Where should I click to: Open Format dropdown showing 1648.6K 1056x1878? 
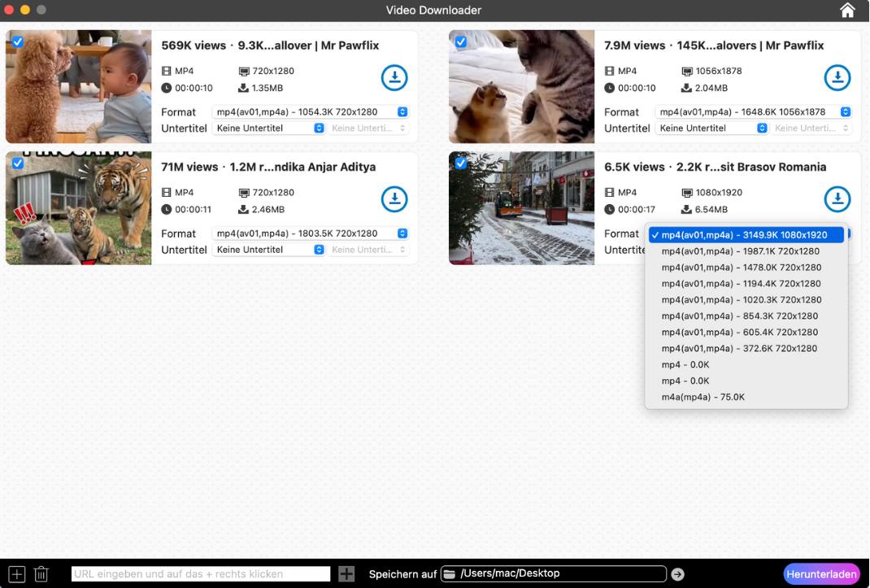(x=753, y=112)
